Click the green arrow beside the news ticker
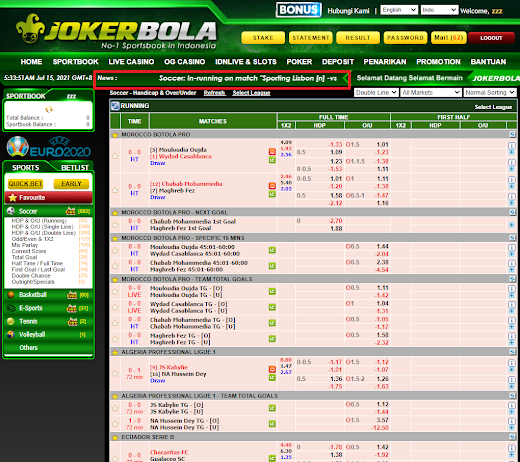Screen dimensions: 520x462 click(x=346, y=79)
